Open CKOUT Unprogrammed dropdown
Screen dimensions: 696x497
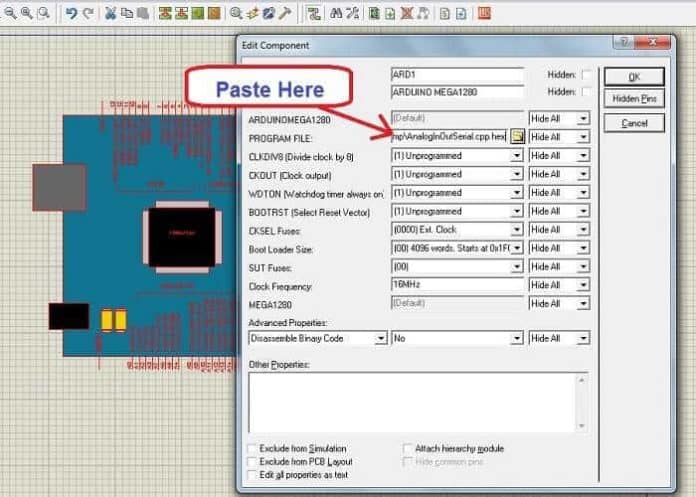pyautogui.click(x=517, y=174)
